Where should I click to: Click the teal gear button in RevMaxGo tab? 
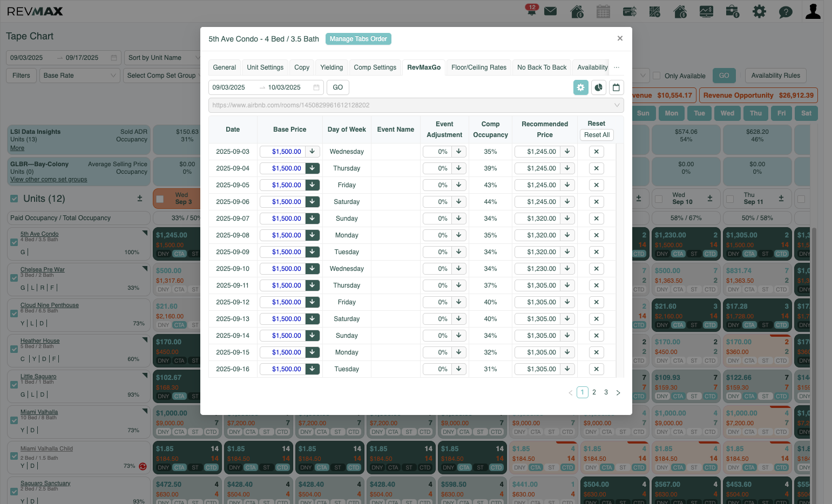pos(580,87)
